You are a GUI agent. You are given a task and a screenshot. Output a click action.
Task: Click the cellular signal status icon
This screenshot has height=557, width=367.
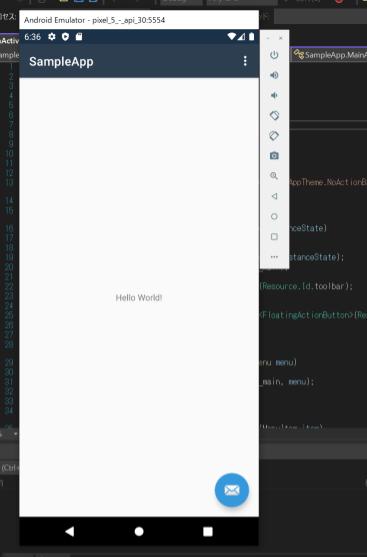(242, 36)
